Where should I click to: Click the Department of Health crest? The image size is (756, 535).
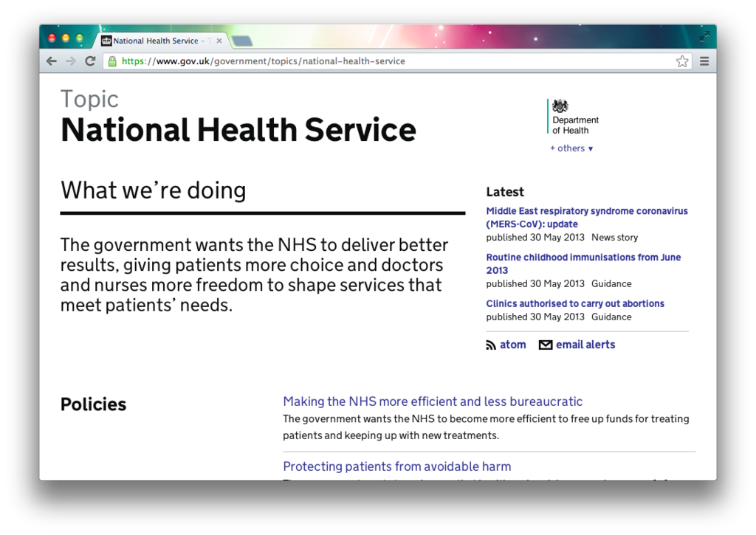[560, 106]
